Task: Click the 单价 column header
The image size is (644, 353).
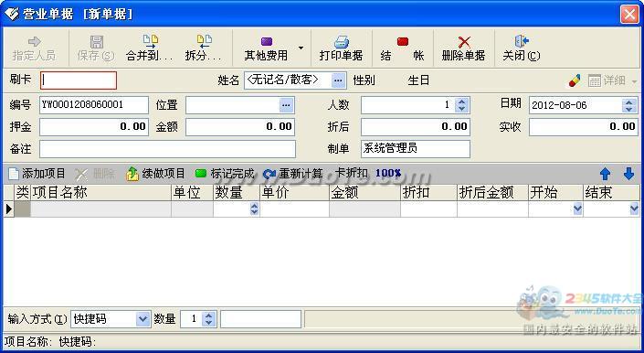Action: (294, 193)
